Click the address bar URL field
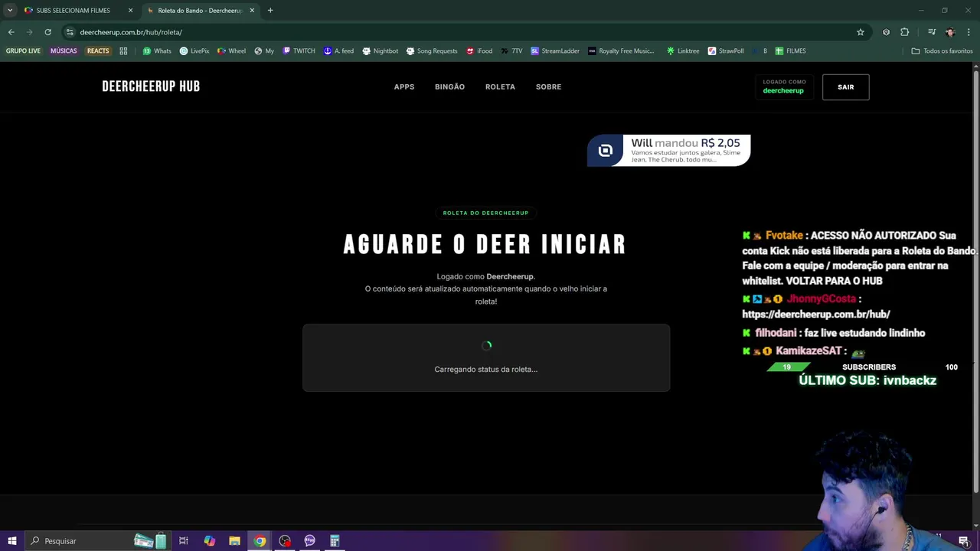 [x=459, y=32]
